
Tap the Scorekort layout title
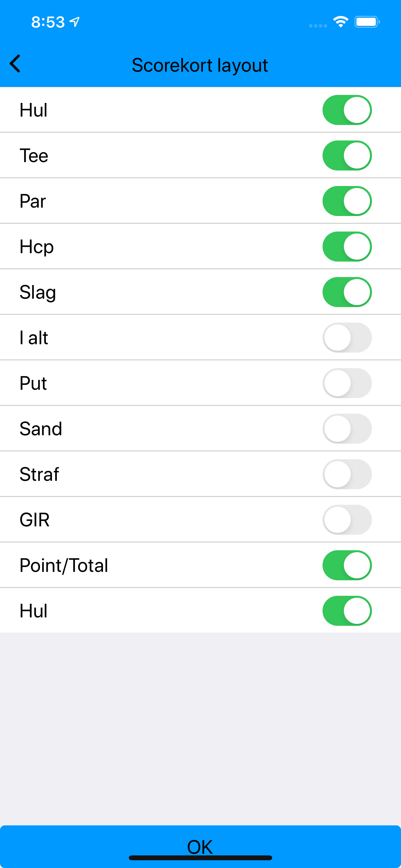pos(200,65)
